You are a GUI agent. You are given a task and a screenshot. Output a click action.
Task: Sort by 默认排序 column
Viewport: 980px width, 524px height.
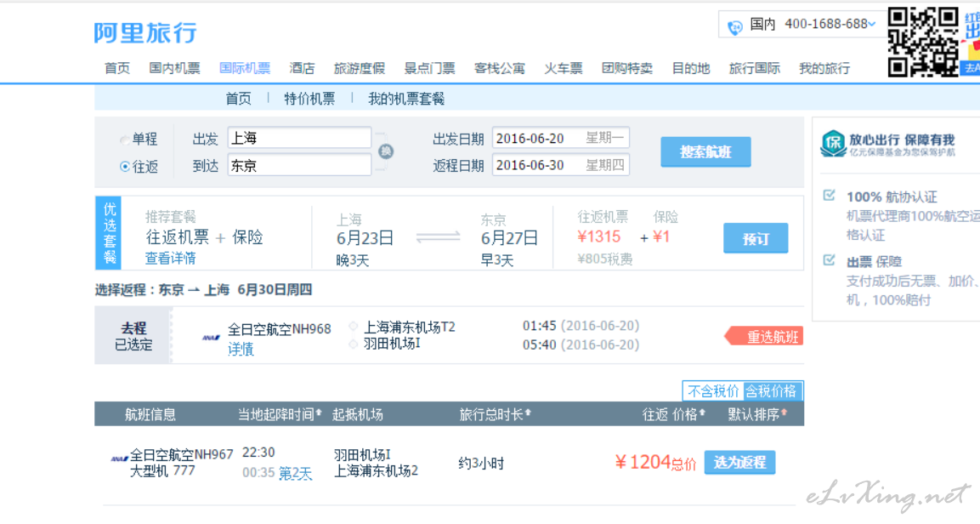[757, 414]
